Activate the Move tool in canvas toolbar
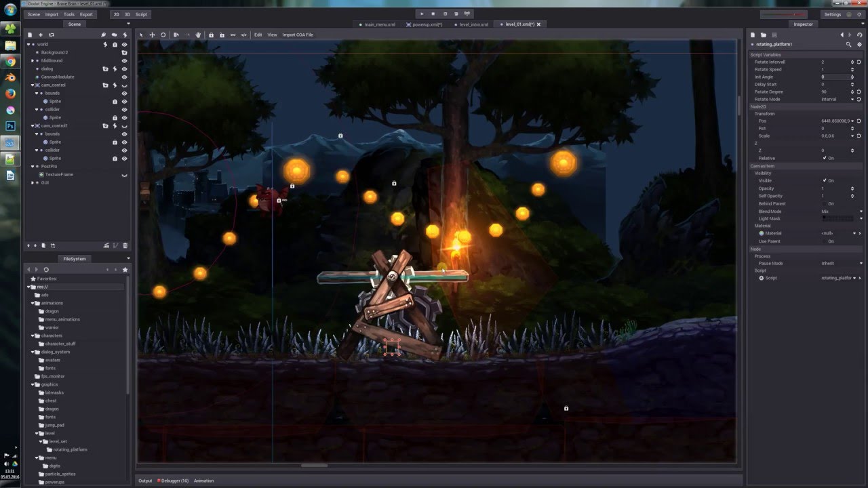Image resolution: width=868 pixels, height=488 pixels. click(x=152, y=35)
